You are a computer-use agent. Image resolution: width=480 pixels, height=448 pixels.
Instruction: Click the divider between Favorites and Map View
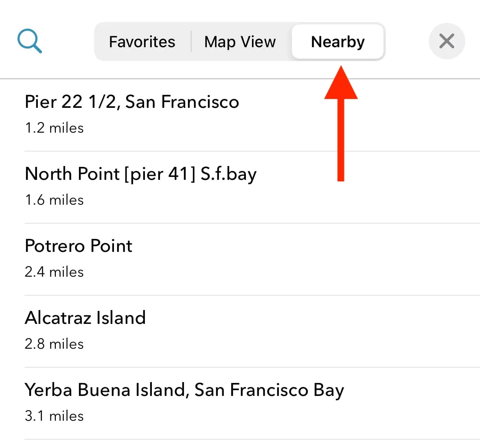pos(191,42)
